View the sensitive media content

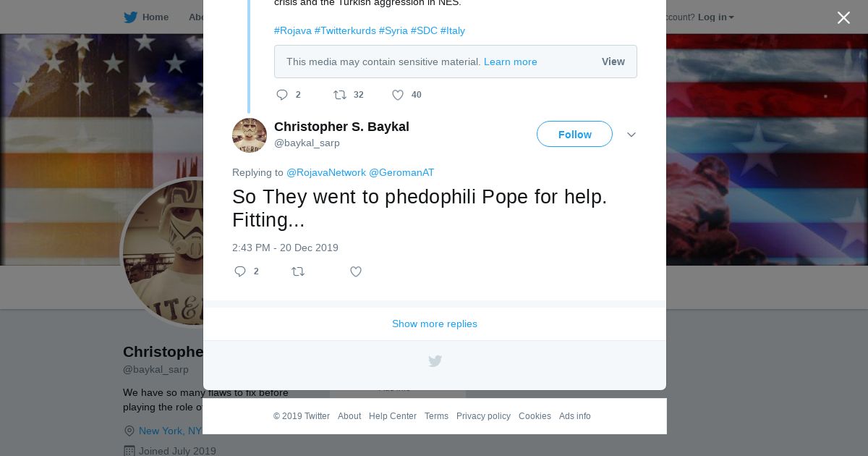[x=613, y=62]
